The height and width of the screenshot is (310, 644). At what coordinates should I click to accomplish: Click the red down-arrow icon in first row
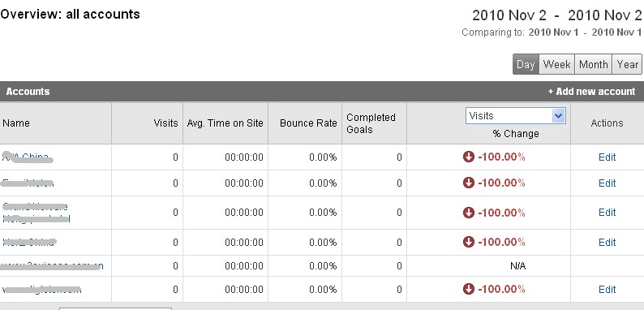(x=468, y=157)
